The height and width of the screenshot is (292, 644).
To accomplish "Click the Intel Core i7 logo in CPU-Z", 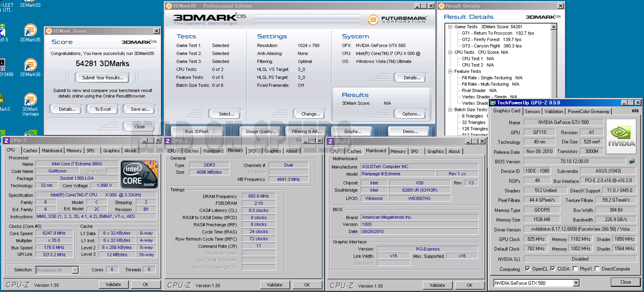I will [139, 174].
